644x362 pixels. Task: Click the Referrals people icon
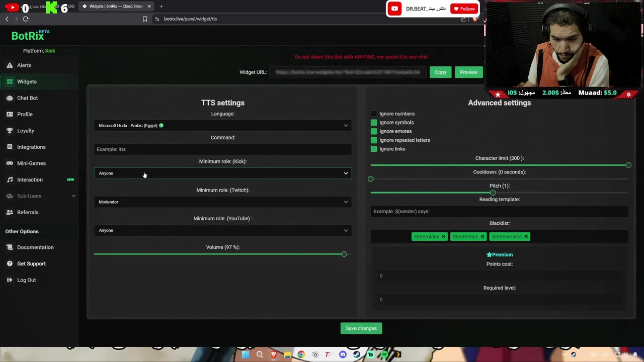[x=10, y=212]
